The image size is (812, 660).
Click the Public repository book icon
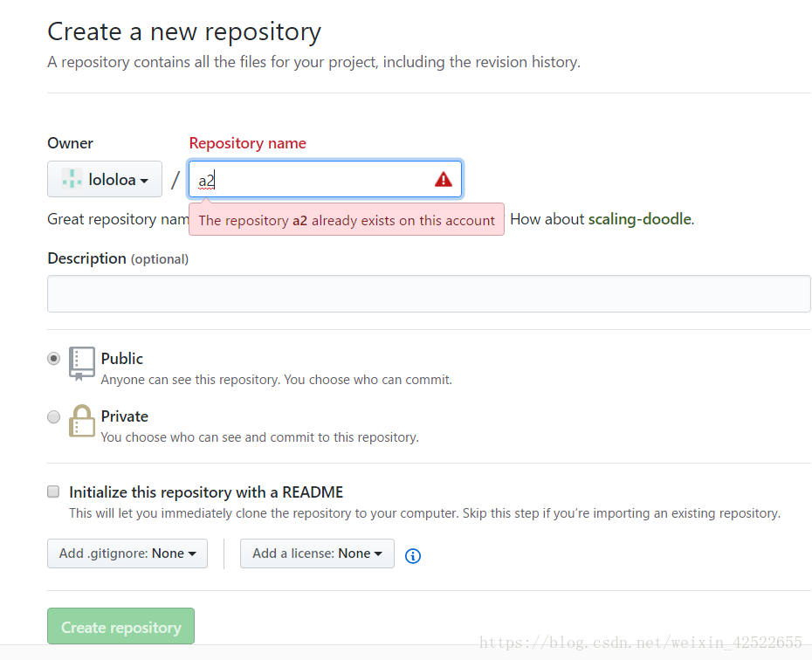[82, 363]
